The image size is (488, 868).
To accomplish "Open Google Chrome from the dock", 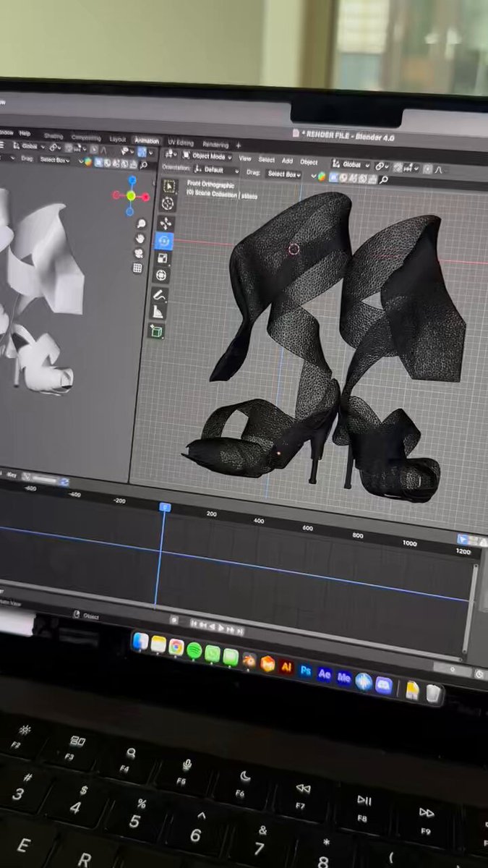I will 176,647.
